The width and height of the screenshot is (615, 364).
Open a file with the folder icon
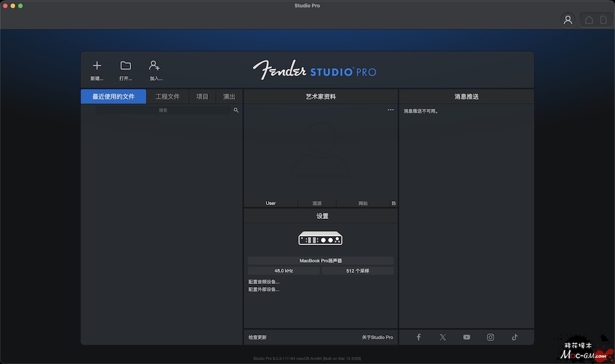point(125,66)
